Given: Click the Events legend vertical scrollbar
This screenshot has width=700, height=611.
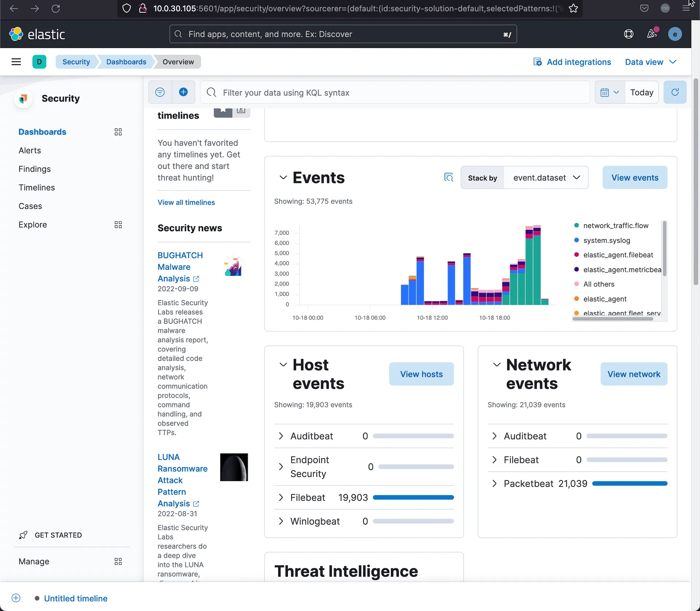Looking at the screenshot, I should [664, 249].
